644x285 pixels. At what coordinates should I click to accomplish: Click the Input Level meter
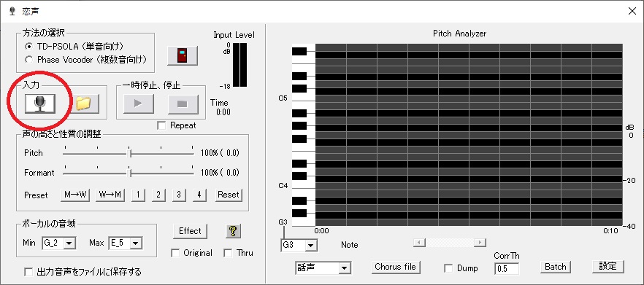(239, 64)
